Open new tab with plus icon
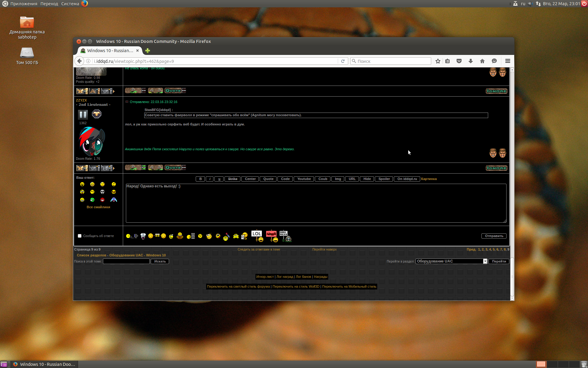This screenshot has height=368, width=588. 148,51
